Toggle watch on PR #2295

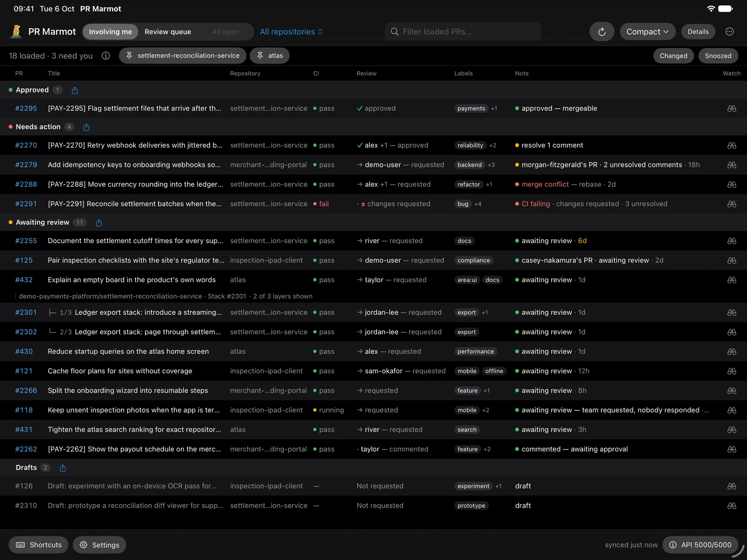coord(732,108)
